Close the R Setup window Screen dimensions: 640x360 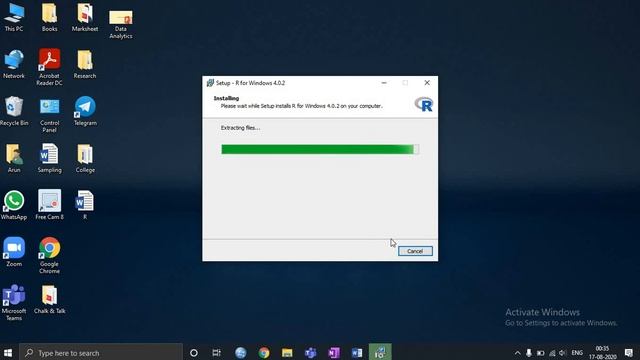click(427, 83)
